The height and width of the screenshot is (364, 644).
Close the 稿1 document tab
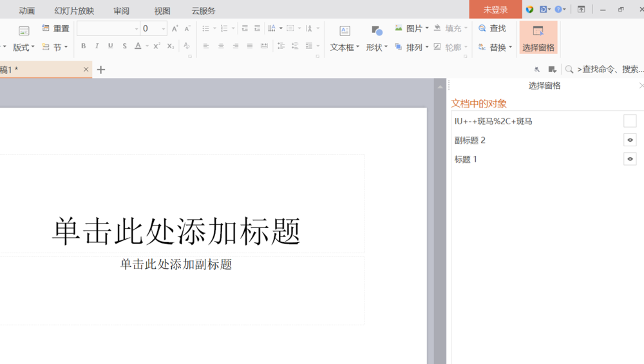(x=86, y=70)
